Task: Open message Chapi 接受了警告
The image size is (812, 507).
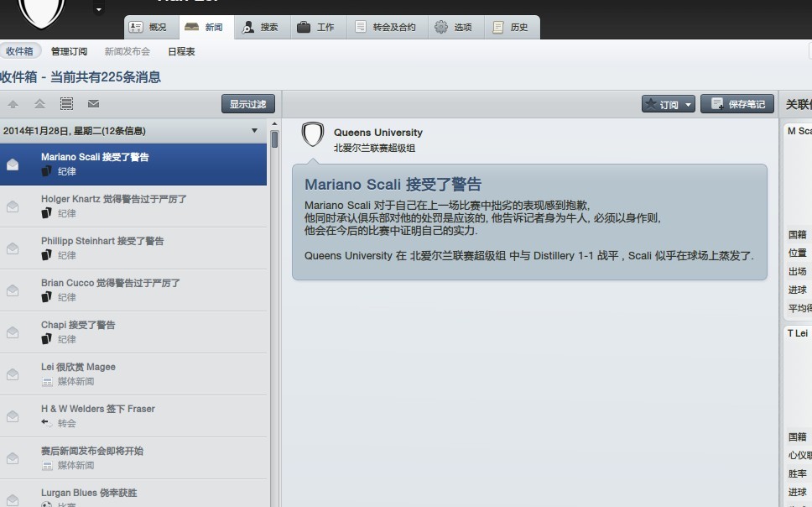Action: 133,332
